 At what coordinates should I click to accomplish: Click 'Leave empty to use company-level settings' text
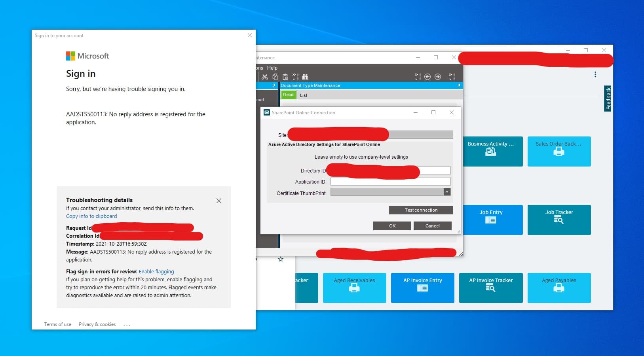tap(361, 157)
